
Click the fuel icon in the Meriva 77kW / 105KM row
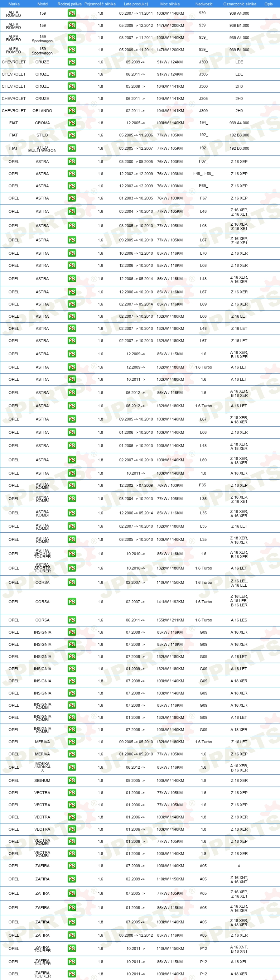click(72, 754)
